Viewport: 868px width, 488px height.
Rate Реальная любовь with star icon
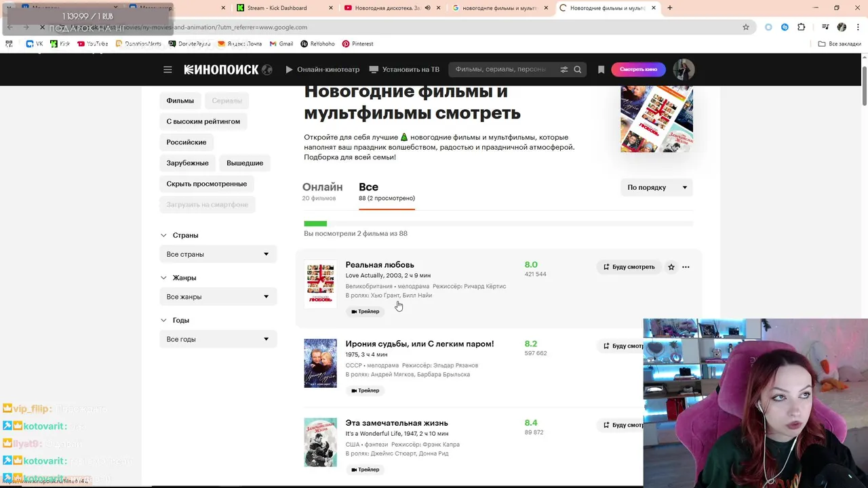pyautogui.click(x=671, y=267)
